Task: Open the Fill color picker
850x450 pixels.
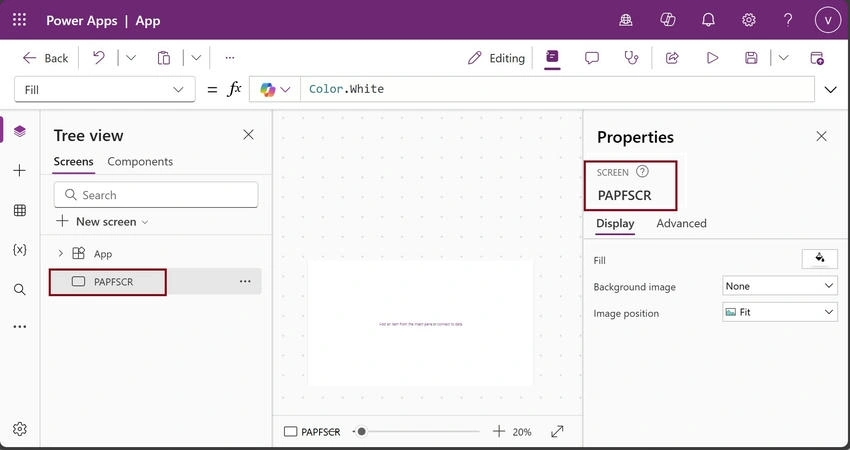Action: tap(820, 259)
